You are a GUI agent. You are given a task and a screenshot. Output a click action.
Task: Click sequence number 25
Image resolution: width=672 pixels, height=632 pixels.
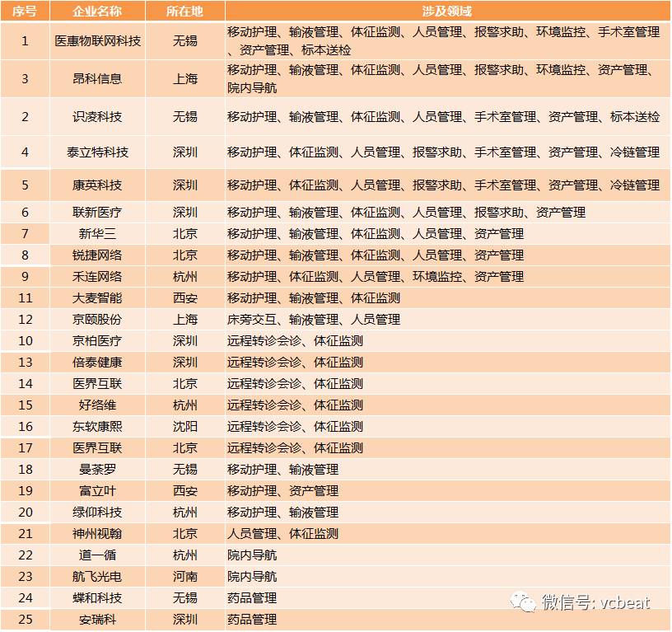(x=25, y=619)
